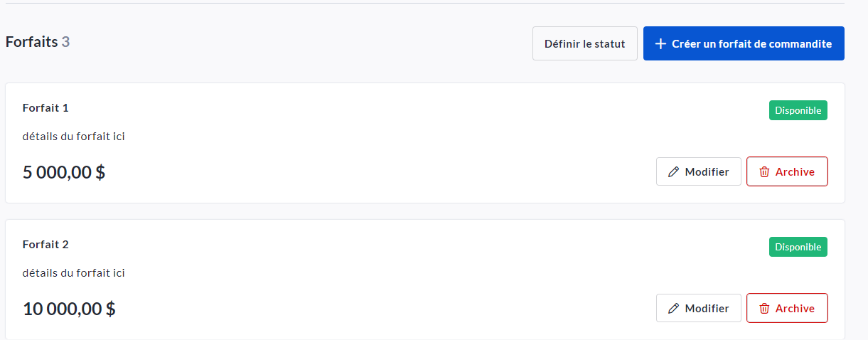Viewport: 868px width, 340px height.
Task: Click the Forfait 1 details description text
Action: (x=74, y=136)
